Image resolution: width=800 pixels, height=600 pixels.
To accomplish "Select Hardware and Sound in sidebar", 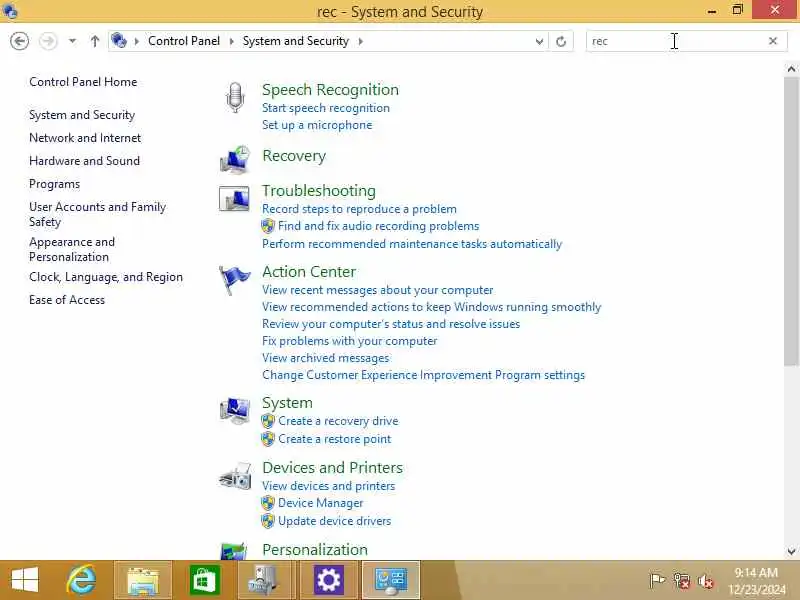I will tap(84, 161).
